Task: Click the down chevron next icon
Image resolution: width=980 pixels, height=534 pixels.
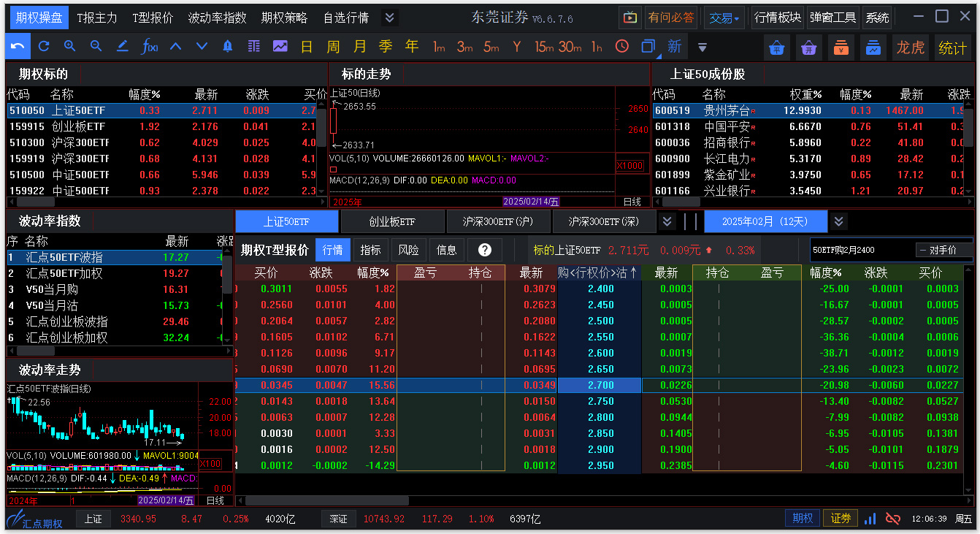Action: click(202, 47)
